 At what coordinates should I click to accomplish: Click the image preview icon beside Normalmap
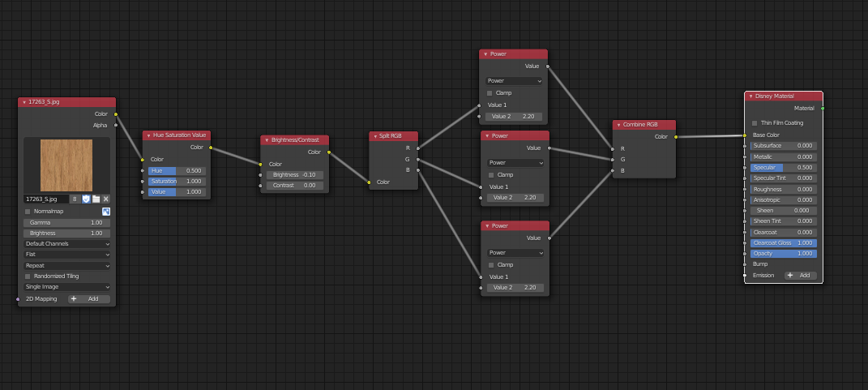(105, 212)
